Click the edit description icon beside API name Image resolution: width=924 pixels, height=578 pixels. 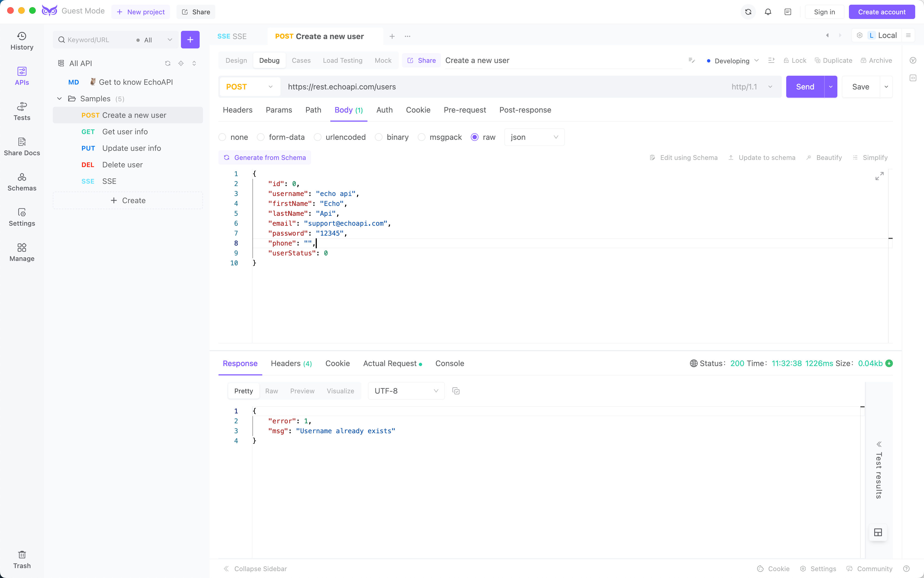click(x=691, y=60)
